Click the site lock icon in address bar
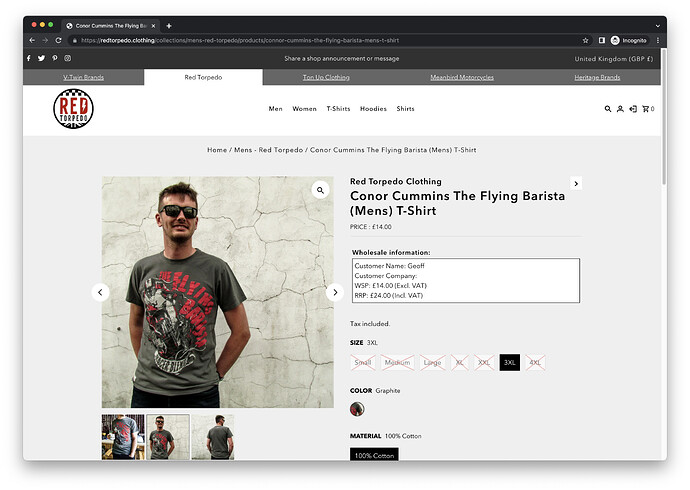690x490 pixels. pyautogui.click(x=75, y=40)
